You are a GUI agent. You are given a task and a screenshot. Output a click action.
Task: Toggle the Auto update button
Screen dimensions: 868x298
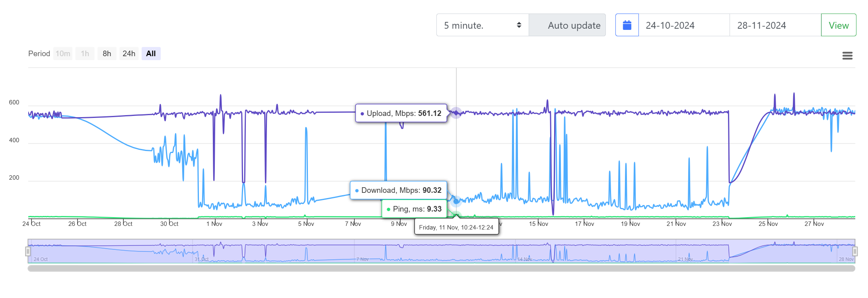567,25
